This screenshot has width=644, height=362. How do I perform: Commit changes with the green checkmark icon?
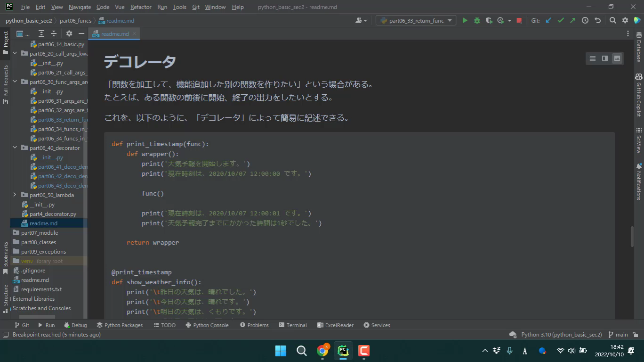(561, 20)
